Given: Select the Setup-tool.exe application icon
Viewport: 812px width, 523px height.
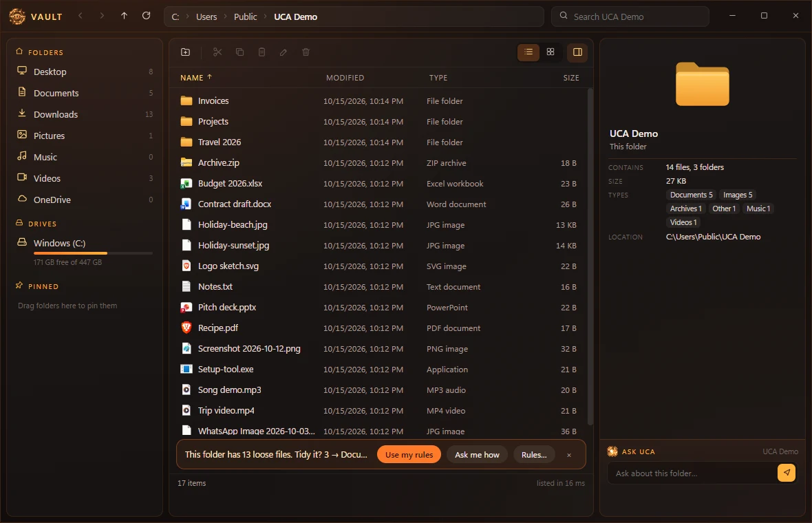Looking at the screenshot, I should tap(186, 370).
